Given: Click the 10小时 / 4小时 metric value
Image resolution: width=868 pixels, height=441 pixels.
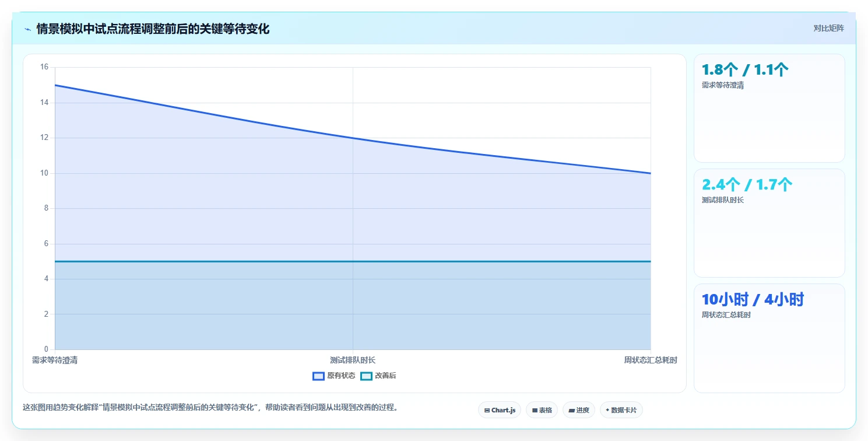Looking at the screenshot, I should [x=753, y=300].
